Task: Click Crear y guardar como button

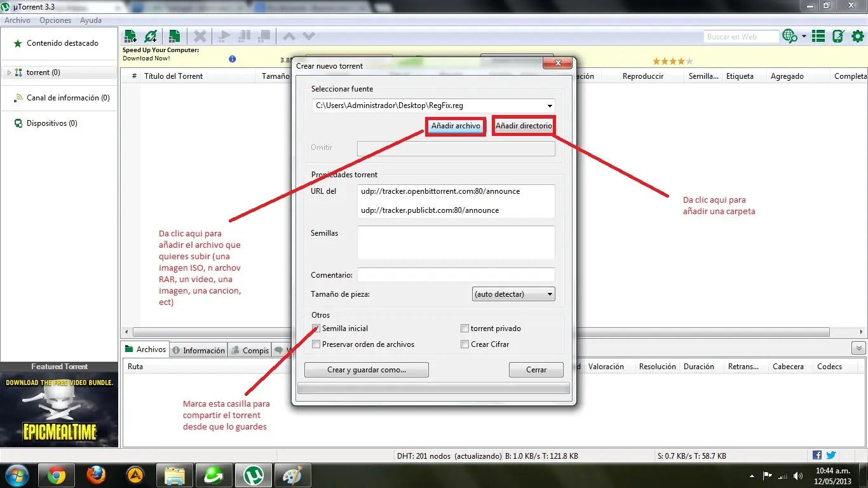Action: (x=367, y=370)
